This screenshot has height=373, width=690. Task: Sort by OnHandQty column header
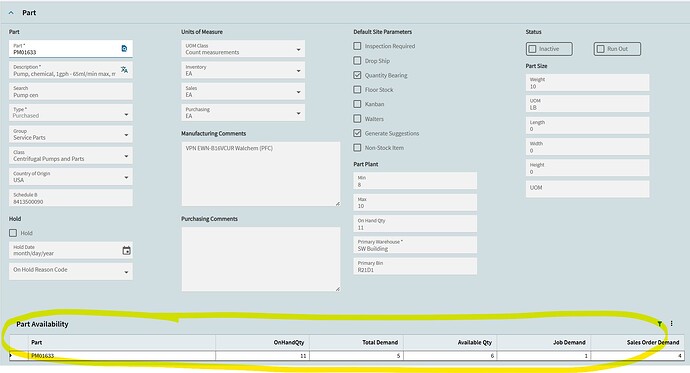[x=263, y=342]
